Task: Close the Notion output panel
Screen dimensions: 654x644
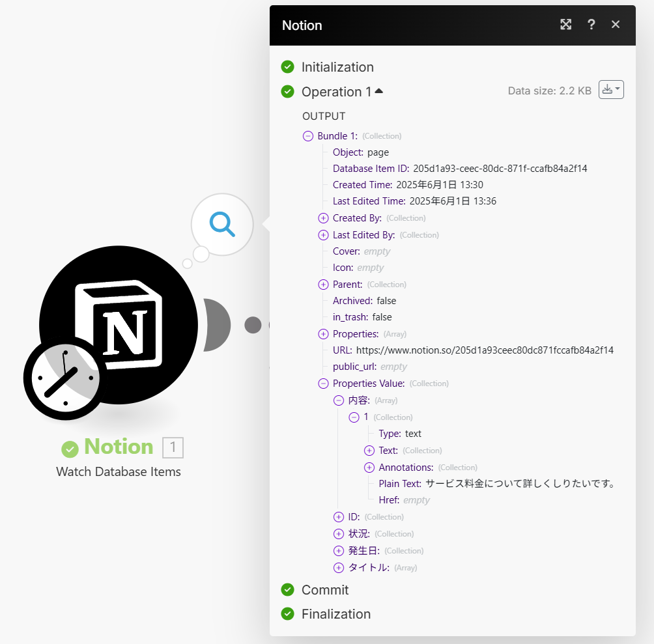Action: [x=616, y=25]
